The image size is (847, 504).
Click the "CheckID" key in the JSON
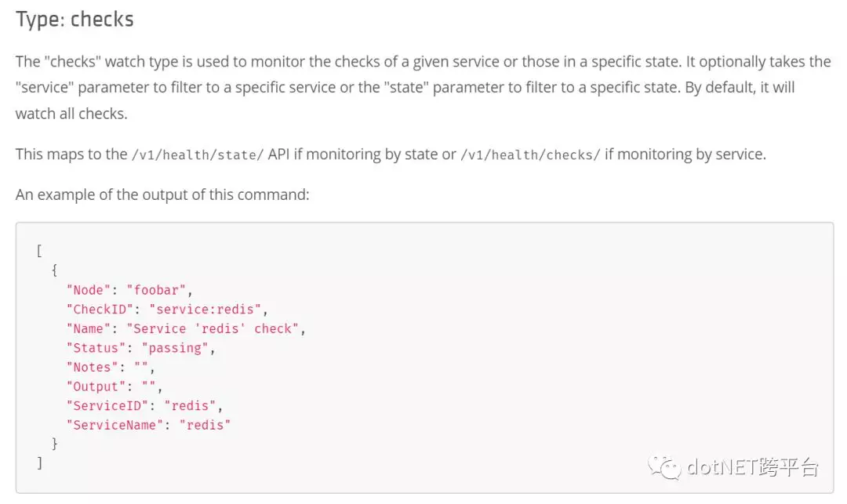[100, 310]
